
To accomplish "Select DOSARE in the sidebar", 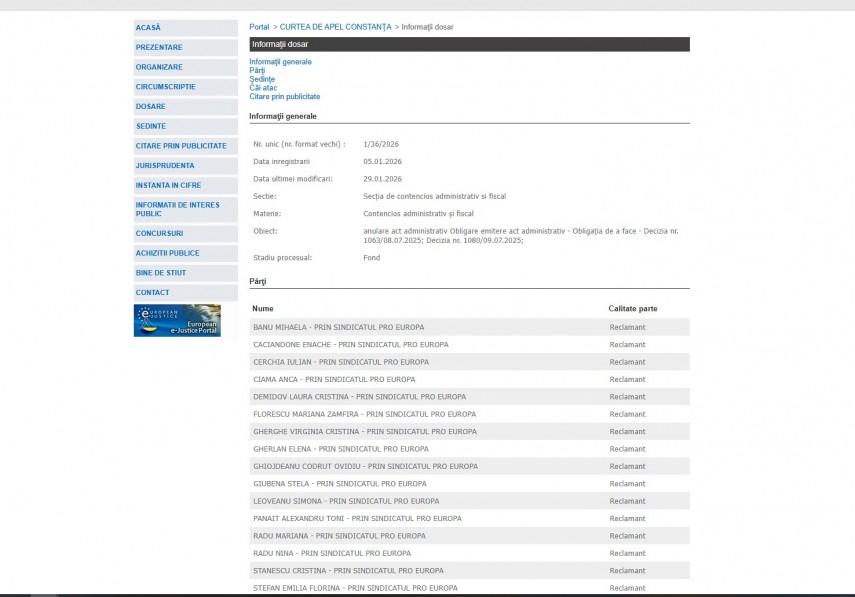I will click(x=151, y=106).
